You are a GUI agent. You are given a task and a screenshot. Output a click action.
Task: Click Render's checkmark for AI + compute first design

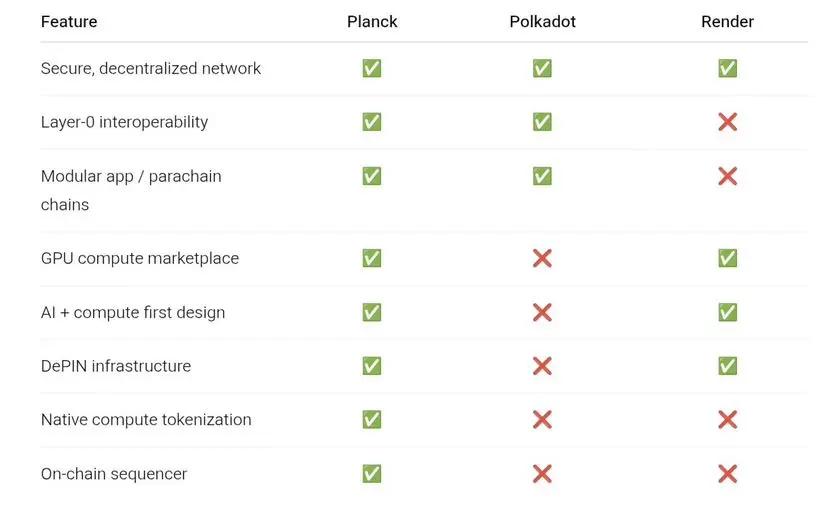[x=727, y=312]
